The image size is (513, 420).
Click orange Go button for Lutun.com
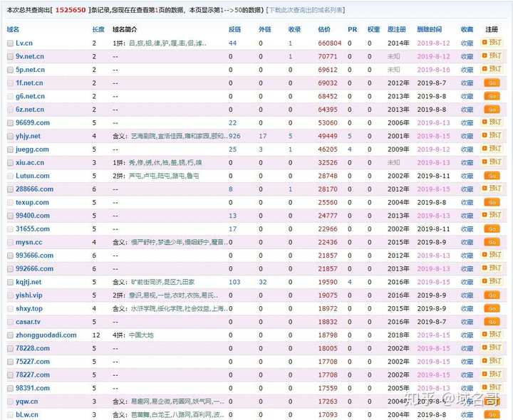(492, 176)
